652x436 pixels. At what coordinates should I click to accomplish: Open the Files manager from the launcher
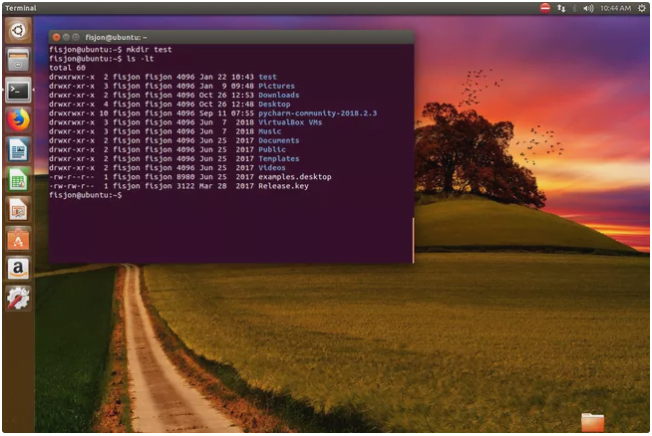18,60
